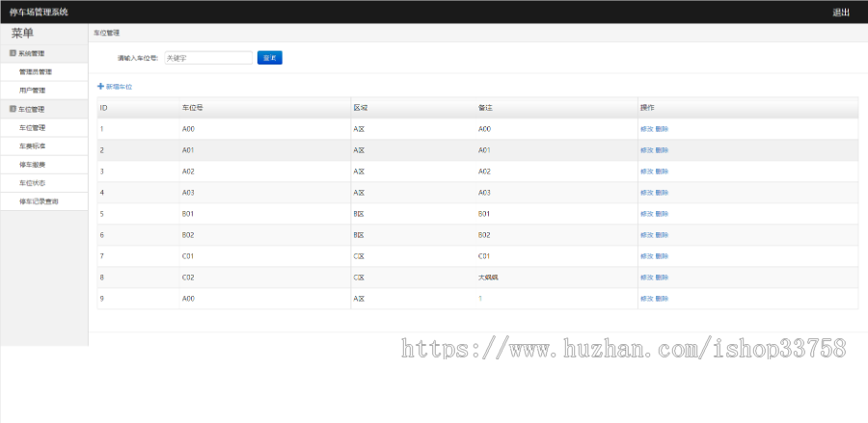Click 删除 in the C01 row

[662, 256]
